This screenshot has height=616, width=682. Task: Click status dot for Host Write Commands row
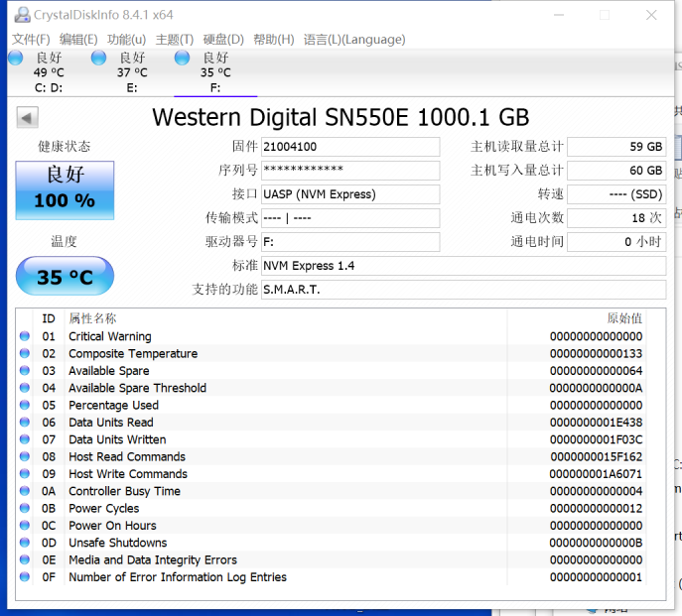tap(25, 473)
